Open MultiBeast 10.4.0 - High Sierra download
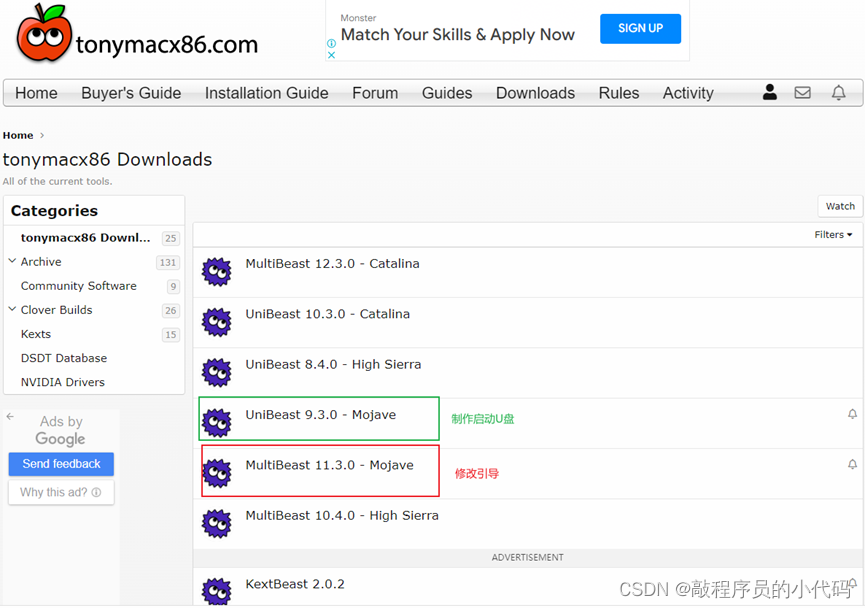Image resolution: width=865 pixels, height=608 pixels. click(342, 515)
